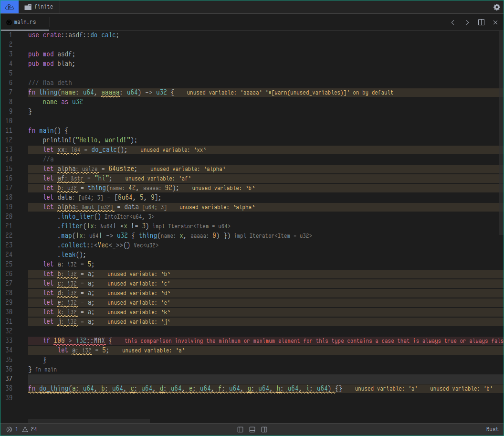Click the 'unused variable: k' diagnostic
Image resolution: width=504 pixels, height=436 pixels.
139,312
